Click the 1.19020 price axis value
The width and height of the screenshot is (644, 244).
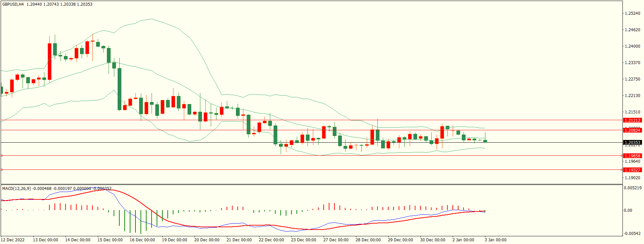click(x=632, y=178)
